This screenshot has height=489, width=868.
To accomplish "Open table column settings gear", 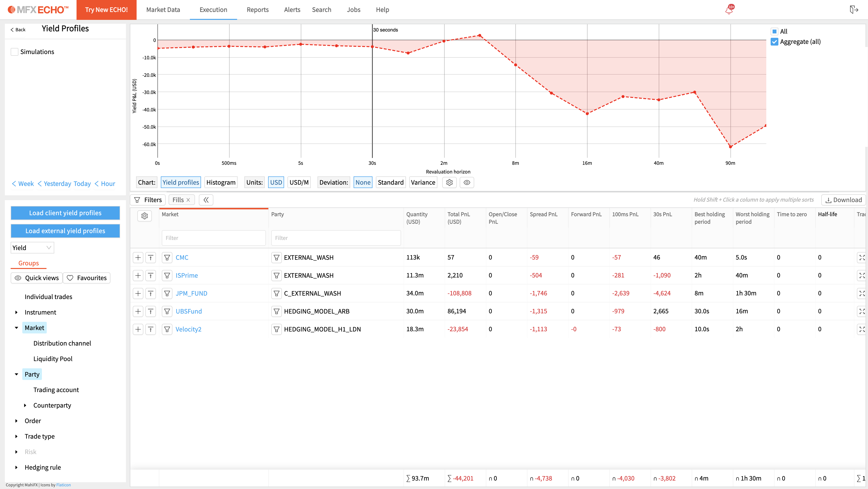I will coord(145,216).
